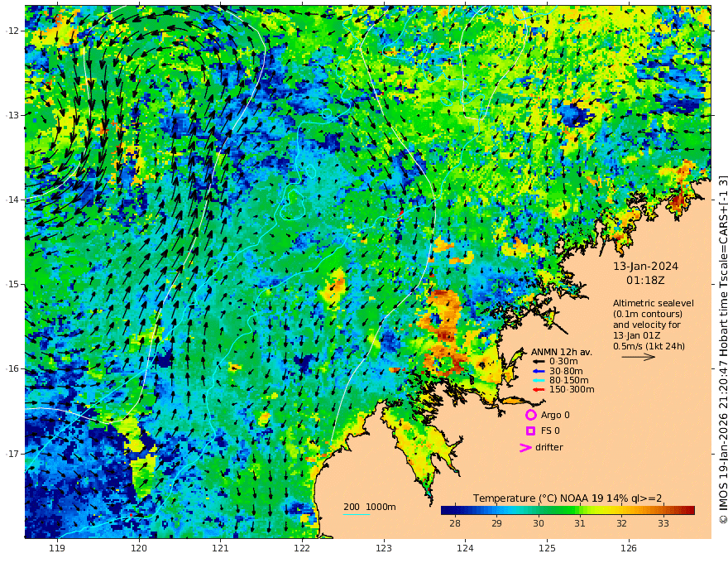Click the colorbar tick label 29
728x563 pixels.
(x=497, y=523)
